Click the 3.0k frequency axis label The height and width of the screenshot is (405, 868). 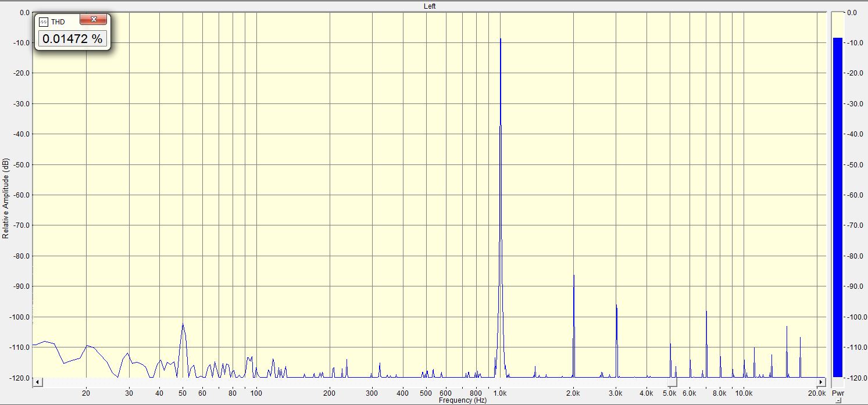616,393
